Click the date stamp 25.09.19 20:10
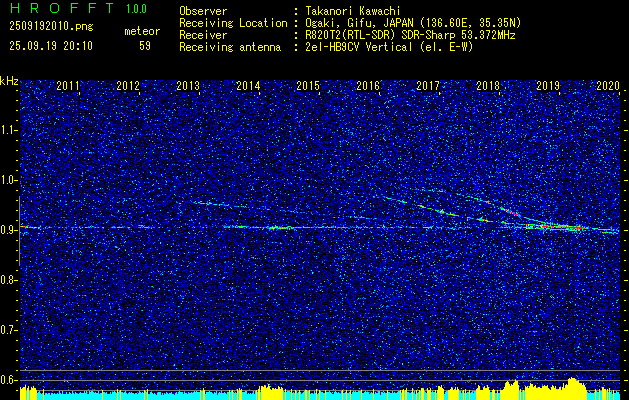 point(51,46)
